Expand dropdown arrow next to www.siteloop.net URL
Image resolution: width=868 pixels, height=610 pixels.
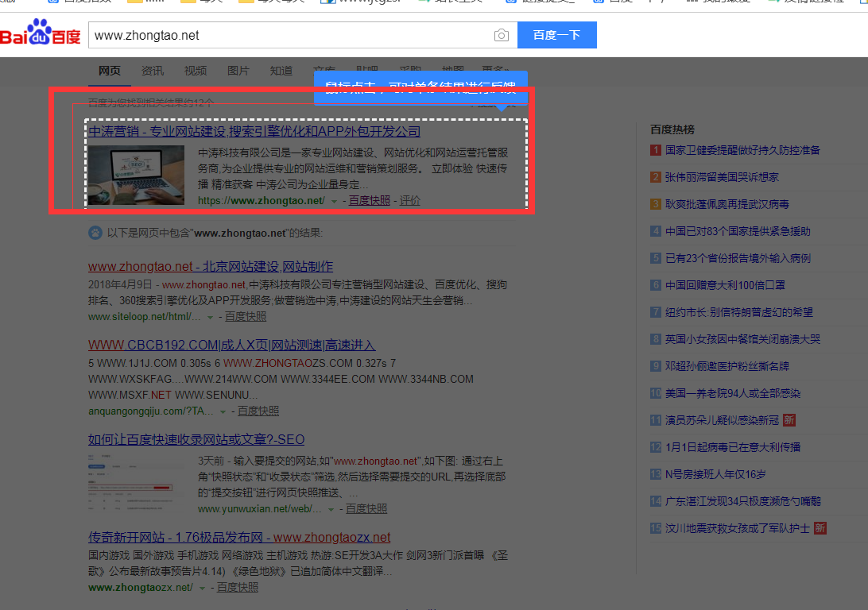click(x=210, y=317)
